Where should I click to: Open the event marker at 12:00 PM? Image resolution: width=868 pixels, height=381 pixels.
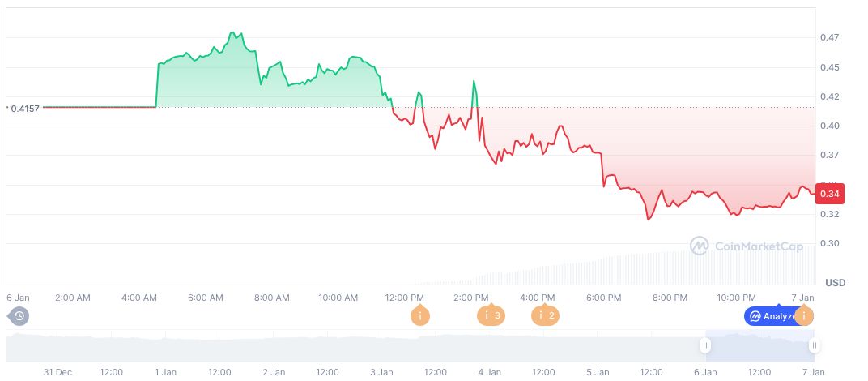coord(419,315)
